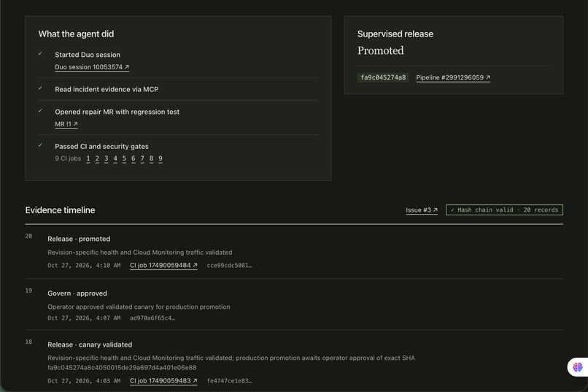Open CI job number 7
This screenshot has width=588, height=392.
point(142,158)
